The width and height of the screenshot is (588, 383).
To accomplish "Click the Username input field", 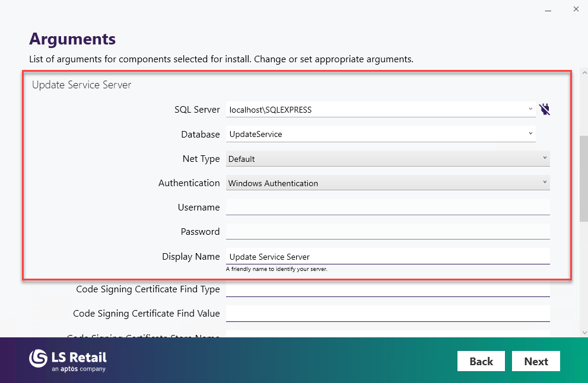I will click(x=387, y=207).
